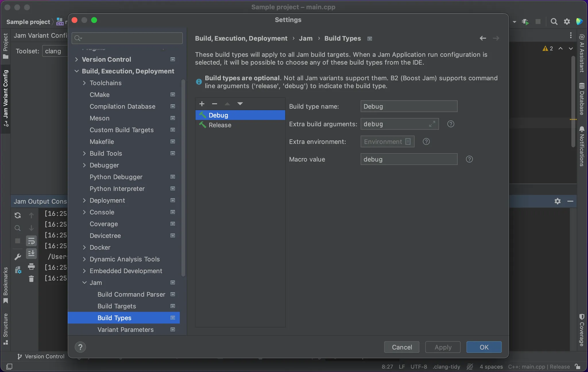Open Search Everywhere magnifier in main toolbar

(554, 22)
